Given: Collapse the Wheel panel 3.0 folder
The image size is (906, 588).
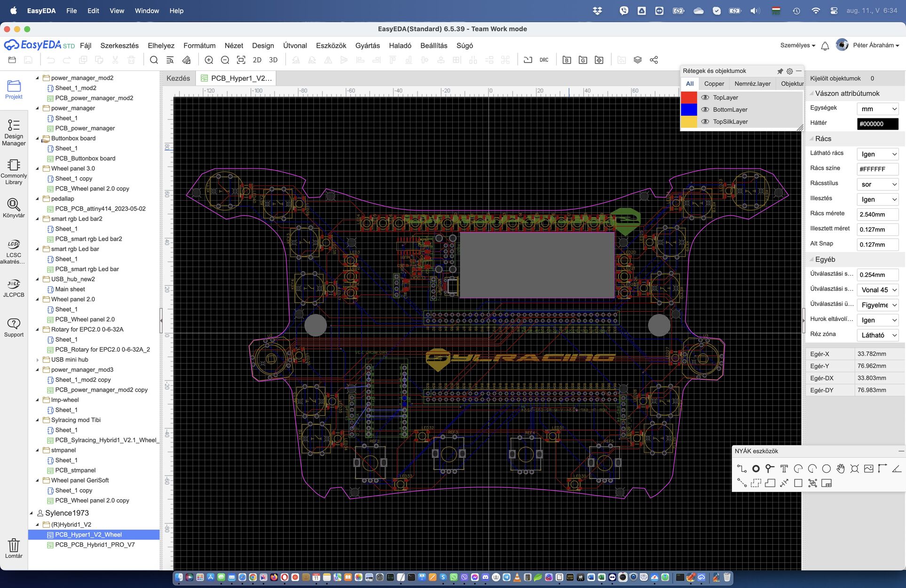Looking at the screenshot, I should [x=38, y=168].
